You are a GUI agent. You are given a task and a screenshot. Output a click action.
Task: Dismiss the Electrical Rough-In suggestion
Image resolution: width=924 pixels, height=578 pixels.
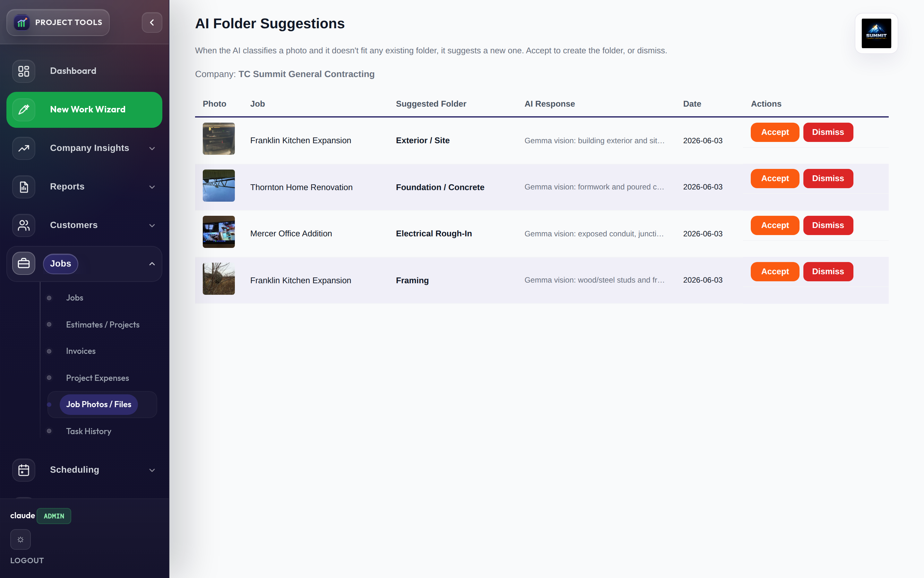click(828, 225)
